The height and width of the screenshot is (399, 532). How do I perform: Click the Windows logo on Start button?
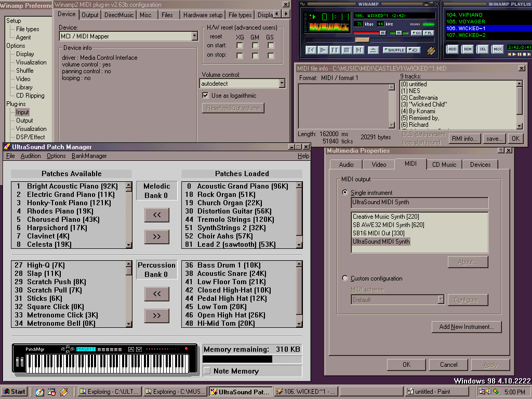pyautogui.click(x=6, y=392)
